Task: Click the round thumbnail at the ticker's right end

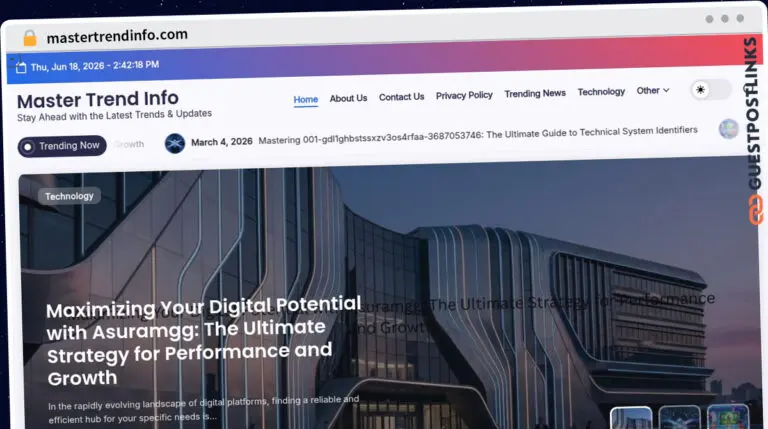Action: (728, 129)
